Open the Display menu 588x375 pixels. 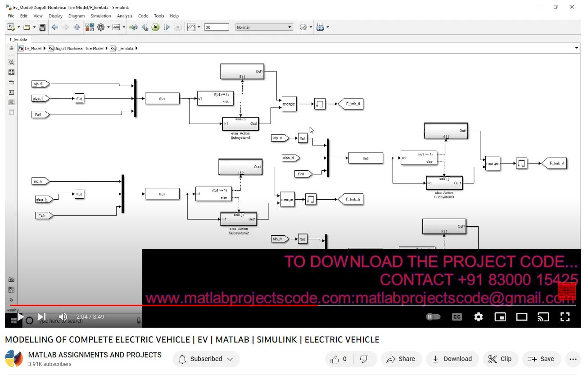55,16
